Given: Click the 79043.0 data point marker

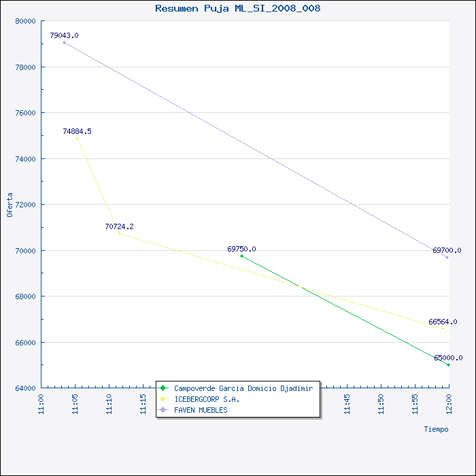Looking at the screenshot, I should pos(64,42).
